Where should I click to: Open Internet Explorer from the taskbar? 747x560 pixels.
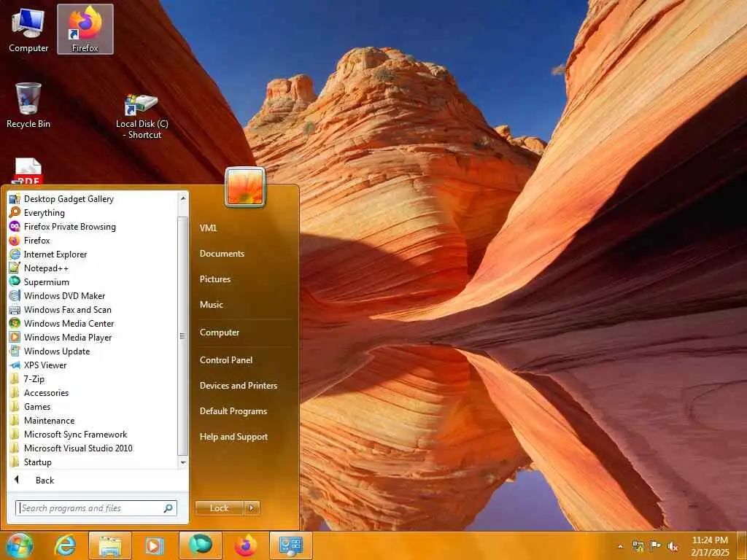tap(65, 545)
